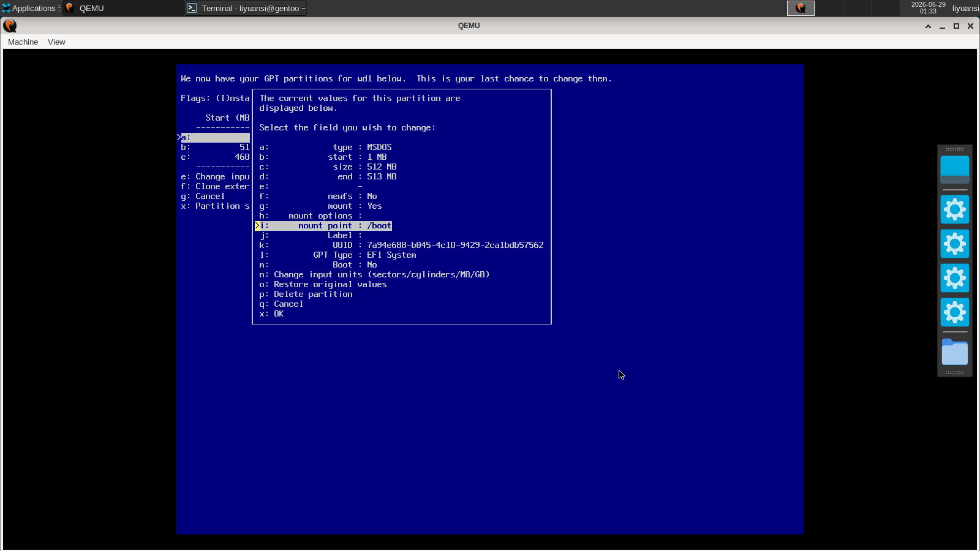Select the 'newfs : No' field

318,197
